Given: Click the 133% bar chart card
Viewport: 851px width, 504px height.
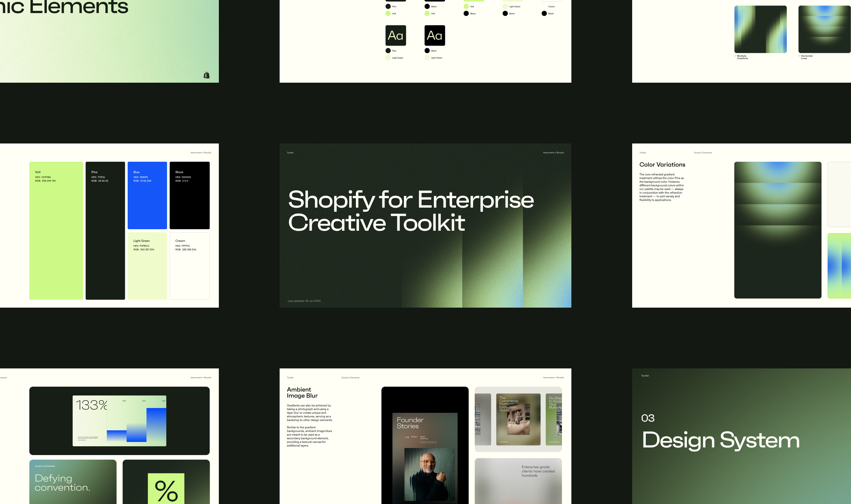Looking at the screenshot, I should (119, 420).
